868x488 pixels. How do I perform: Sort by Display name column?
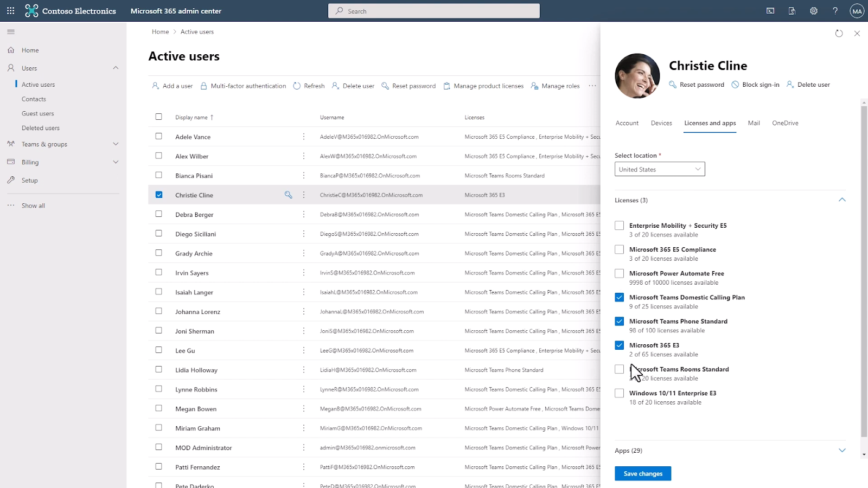point(194,117)
